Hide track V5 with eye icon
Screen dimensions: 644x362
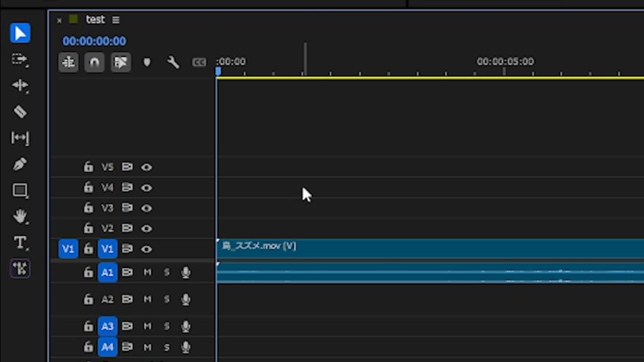click(147, 167)
